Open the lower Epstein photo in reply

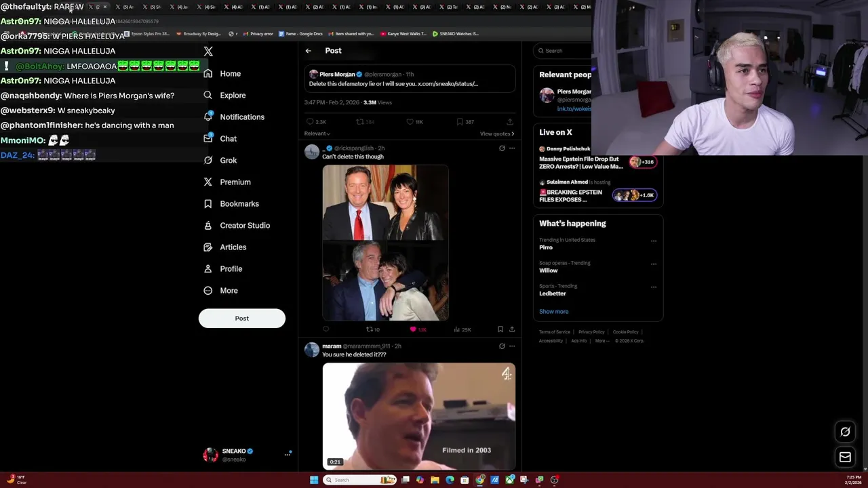point(385,281)
